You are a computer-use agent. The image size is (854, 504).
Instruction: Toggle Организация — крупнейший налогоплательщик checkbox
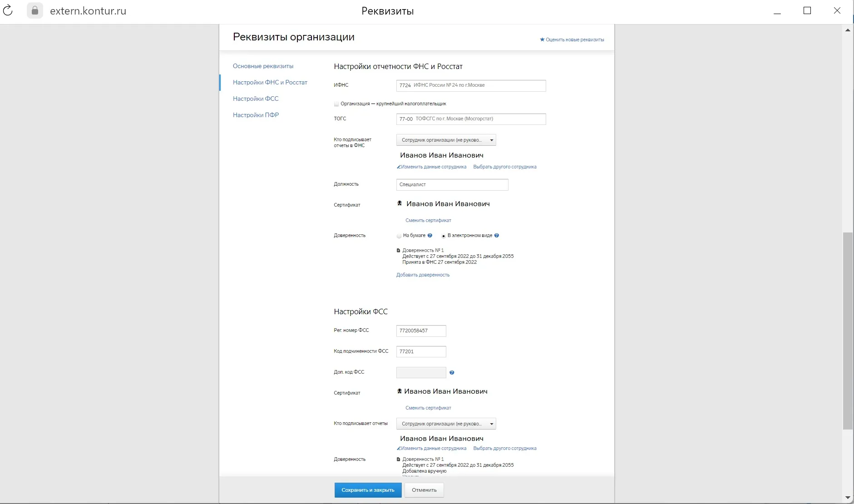pyautogui.click(x=336, y=104)
